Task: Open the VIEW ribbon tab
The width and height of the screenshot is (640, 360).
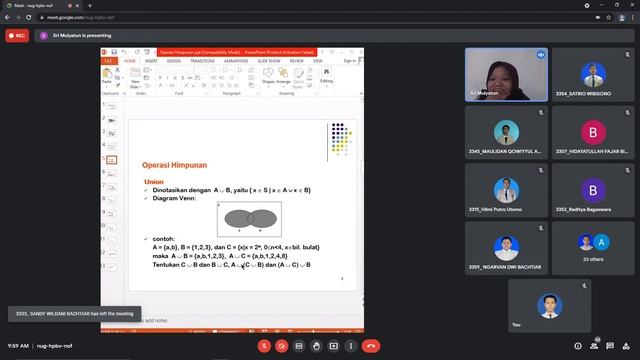Action: [x=318, y=61]
